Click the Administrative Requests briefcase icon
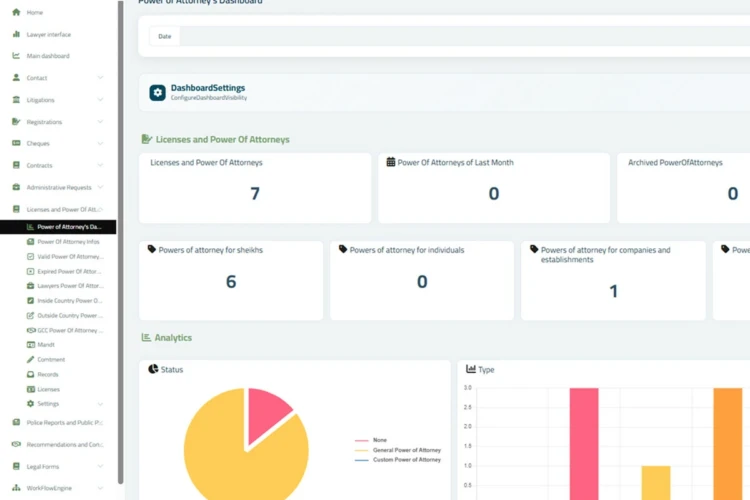The height and width of the screenshot is (500, 750). click(x=16, y=187)
